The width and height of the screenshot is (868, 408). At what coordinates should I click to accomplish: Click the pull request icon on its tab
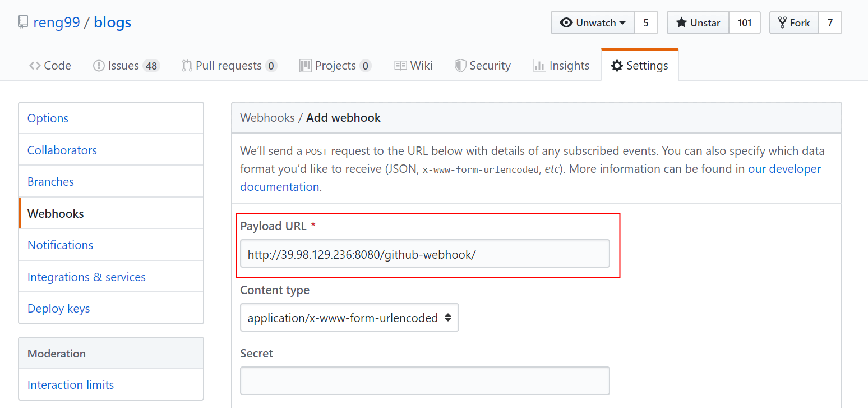pos(187,66)
